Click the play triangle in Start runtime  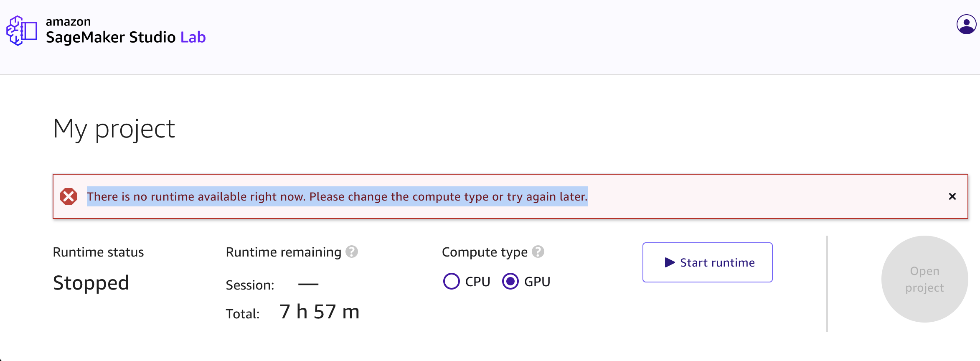click(x=670, y=262)
